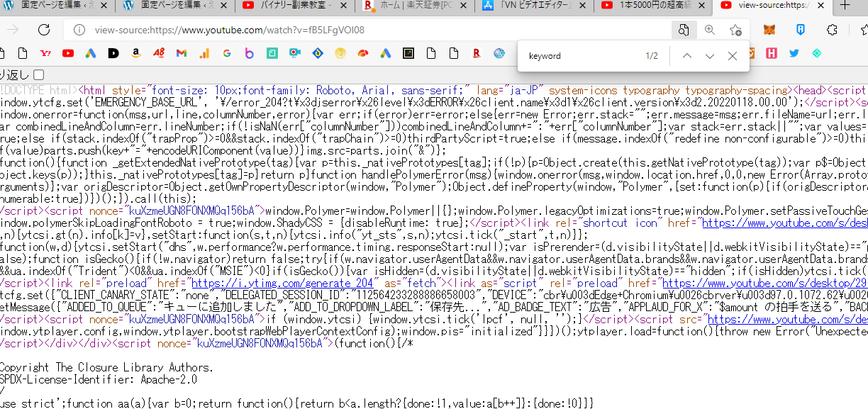Toggle the line wrap checkbox
Image resolution: width=868 pixels, height=409 pixels.
click(x=38, y=75)
